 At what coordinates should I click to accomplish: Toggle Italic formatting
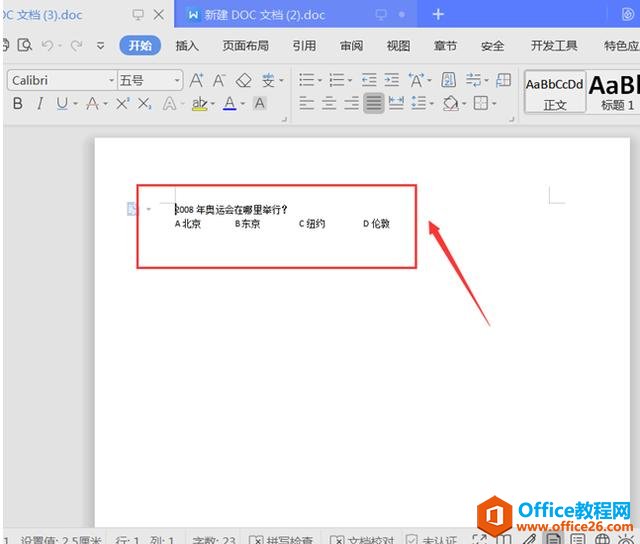tap(40, 104)
